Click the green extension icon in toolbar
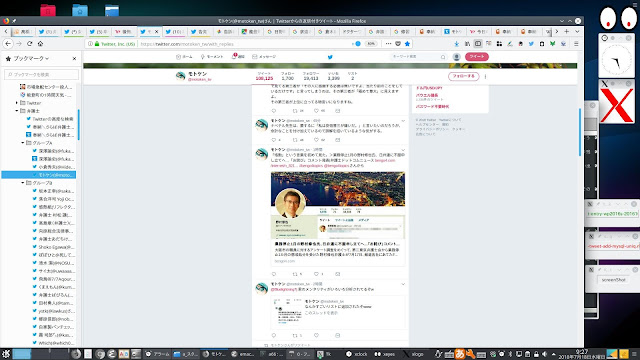Image resolution: width=640 pixels, height=360 pixels. click(x=552, y=44)
